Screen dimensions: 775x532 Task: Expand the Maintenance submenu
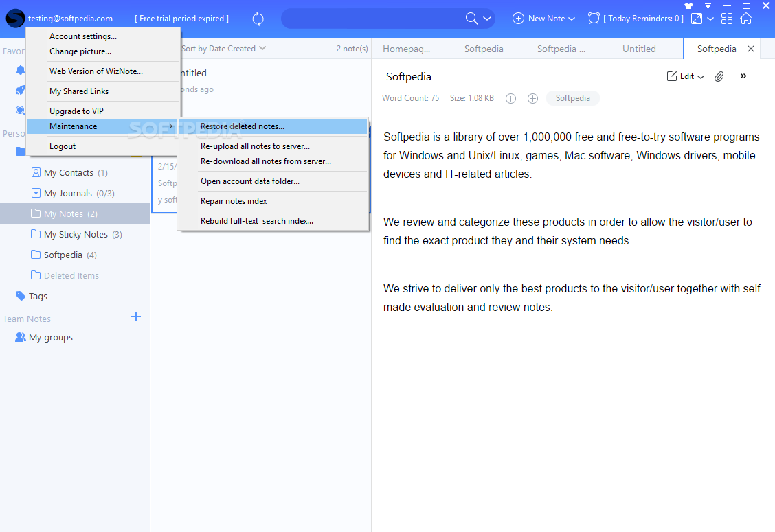(x=103, y=126)
